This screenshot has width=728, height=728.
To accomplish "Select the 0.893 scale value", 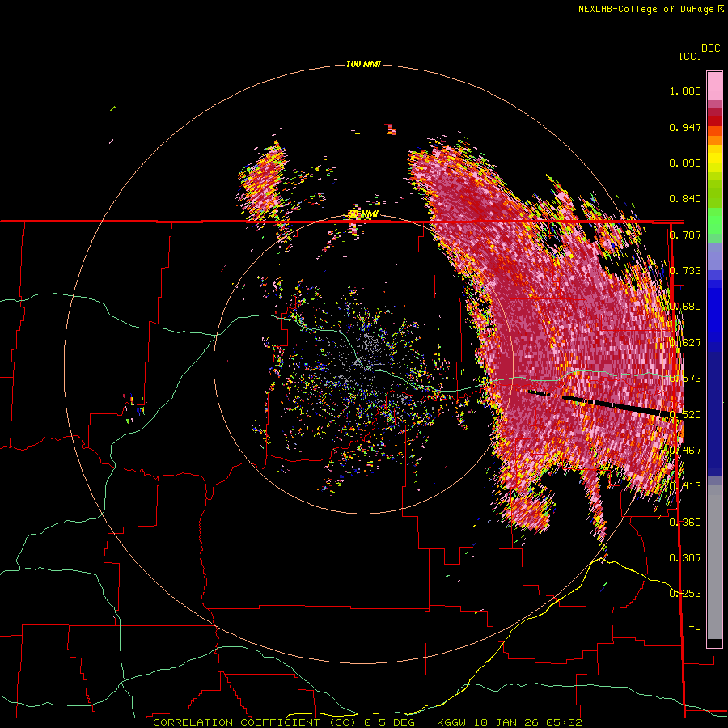I will (685, 163).
